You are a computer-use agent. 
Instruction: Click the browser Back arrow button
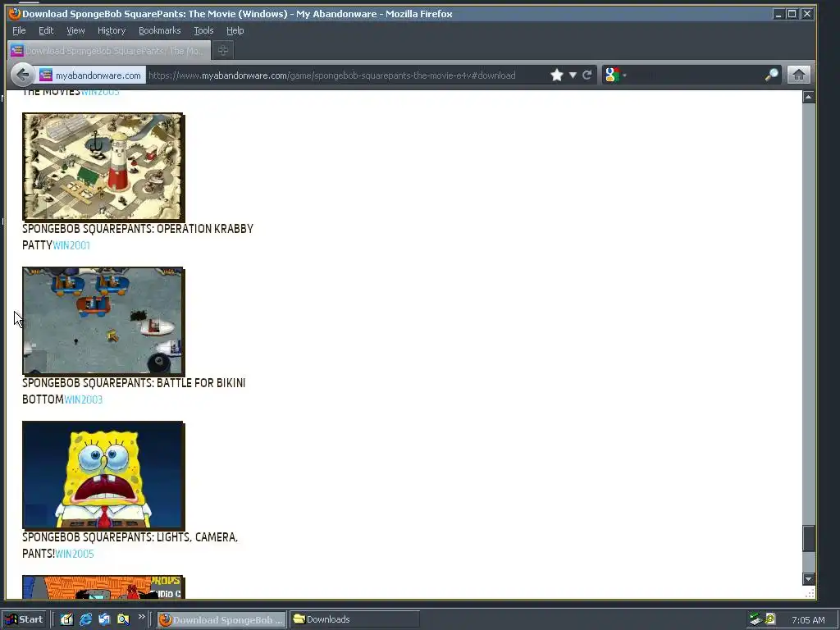pyautogui.click(x=22, y=75)
